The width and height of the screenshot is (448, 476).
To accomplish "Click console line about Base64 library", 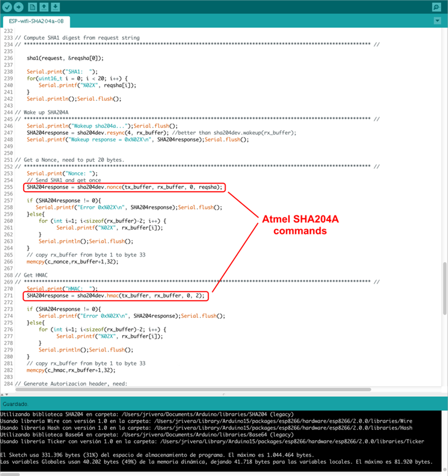I will point(147,435).
